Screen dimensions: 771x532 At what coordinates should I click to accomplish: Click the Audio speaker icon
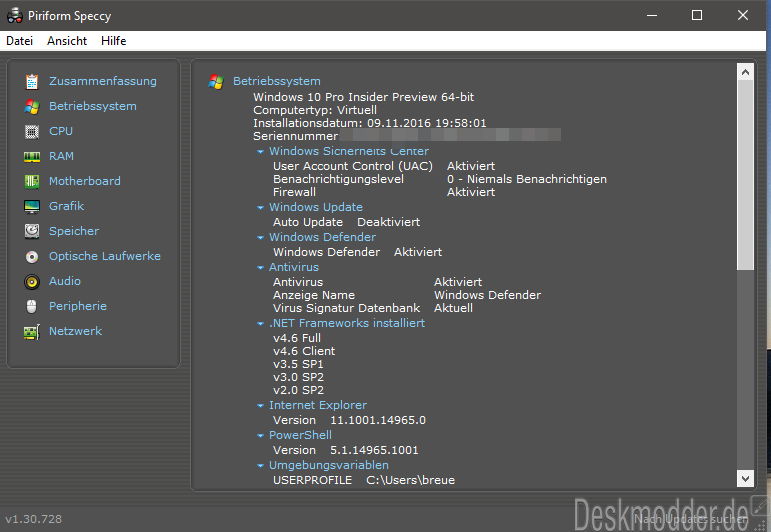(x=32, y=281)
